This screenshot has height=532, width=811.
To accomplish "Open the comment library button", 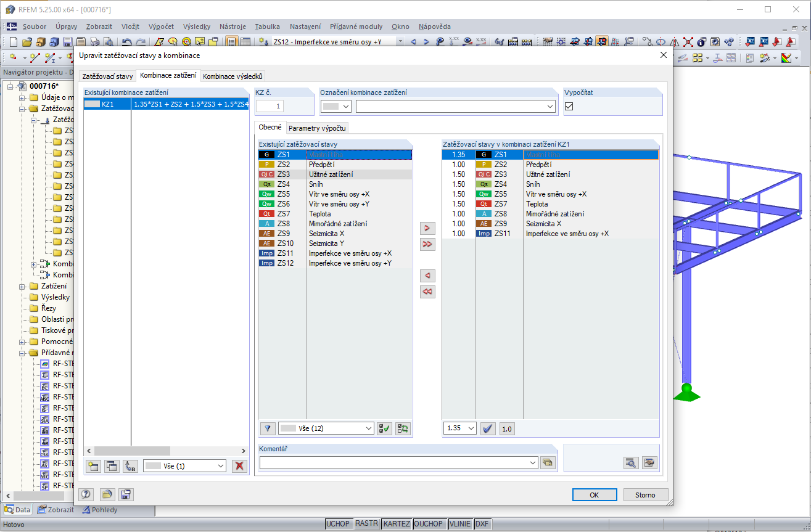I will pos(548,462).
